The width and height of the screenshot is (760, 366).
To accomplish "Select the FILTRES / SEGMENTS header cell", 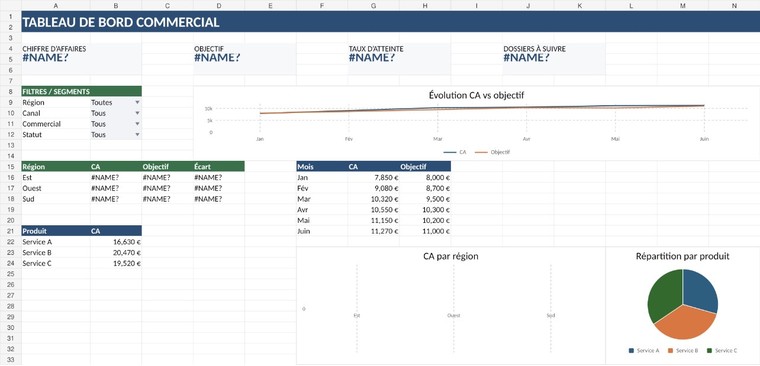I will pyautogui.click(x=81, y=92).
